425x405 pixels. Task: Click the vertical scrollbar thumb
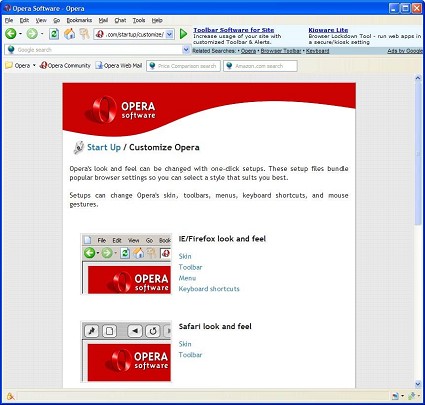click(x=418, y=153)
